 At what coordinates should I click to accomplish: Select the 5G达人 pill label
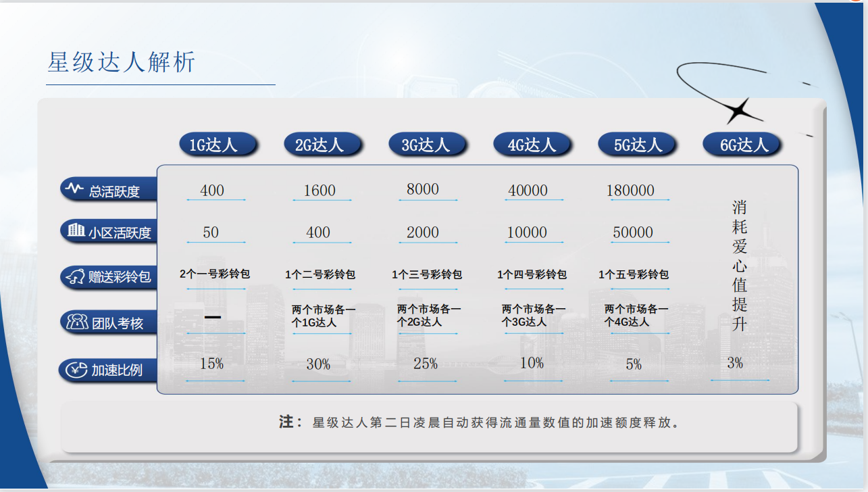tap(638, 145)
